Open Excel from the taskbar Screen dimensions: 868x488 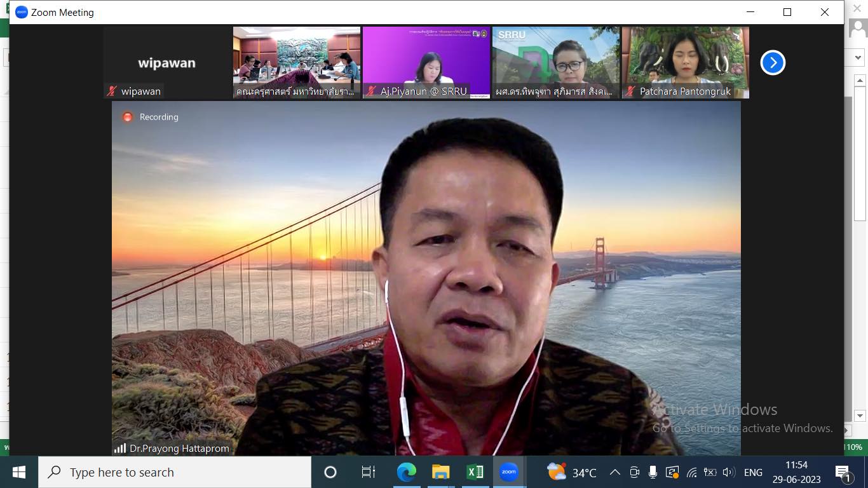(x=475, y=472)
